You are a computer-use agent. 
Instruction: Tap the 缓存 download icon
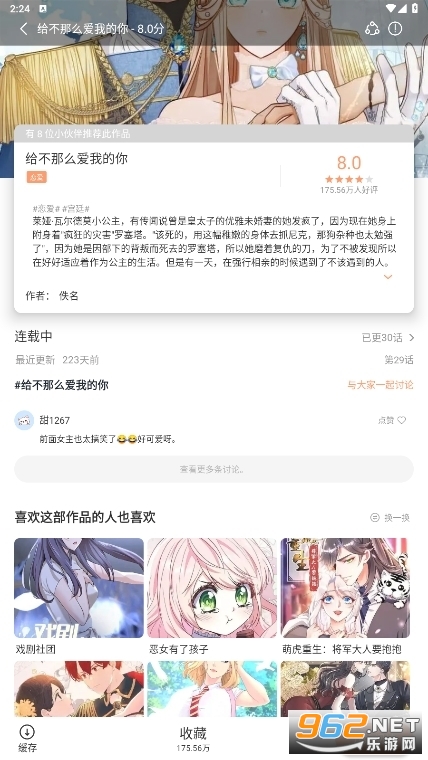[27, 731]
